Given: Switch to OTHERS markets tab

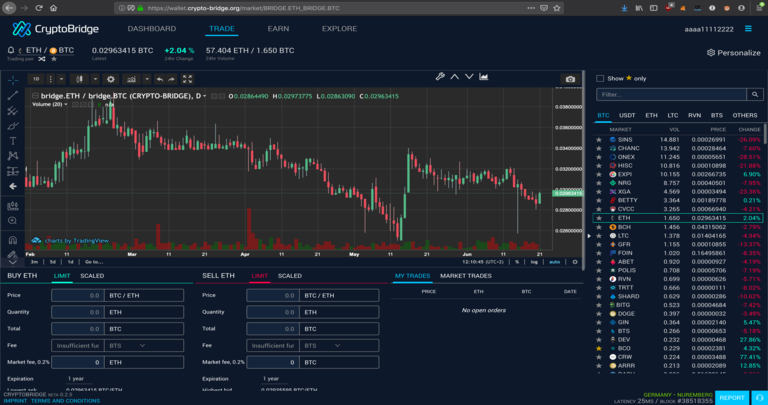Looking at the screenshot, I should coord(745,116).
